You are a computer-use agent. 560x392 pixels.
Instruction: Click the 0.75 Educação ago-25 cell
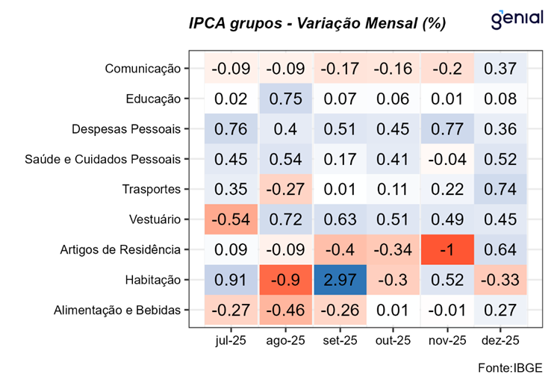(x=286, y=99)
